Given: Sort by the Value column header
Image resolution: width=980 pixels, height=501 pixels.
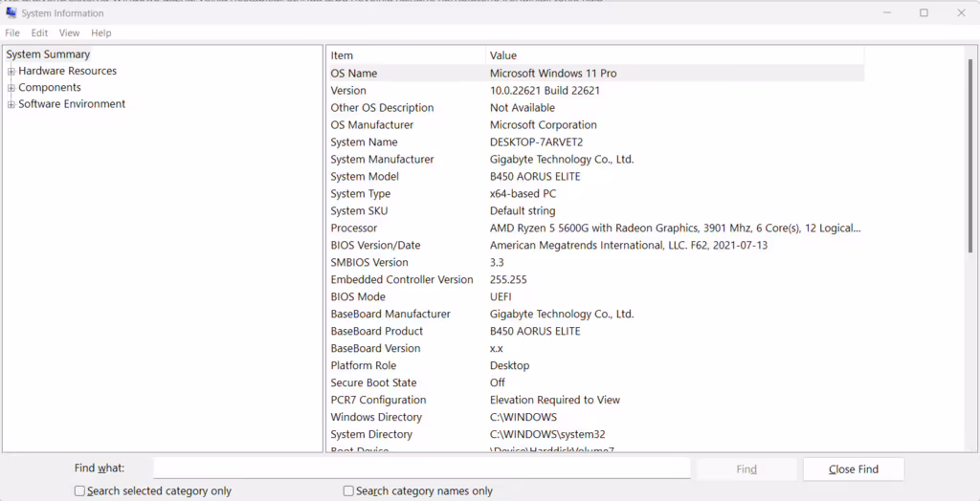Looking at the screenshot, I should (675, 55).
